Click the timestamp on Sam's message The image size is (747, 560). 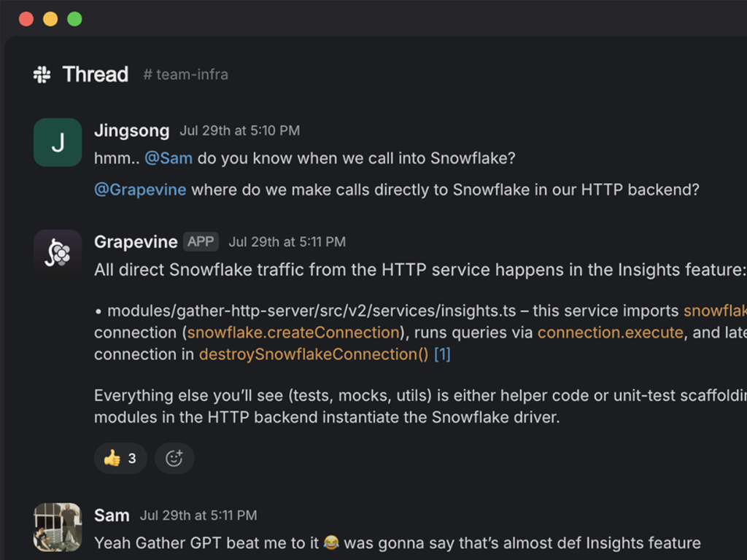198,516
